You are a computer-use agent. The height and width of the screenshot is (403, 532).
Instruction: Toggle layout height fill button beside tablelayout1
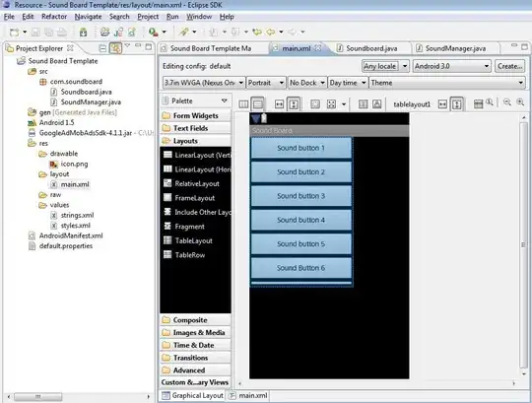click(457, 104)
